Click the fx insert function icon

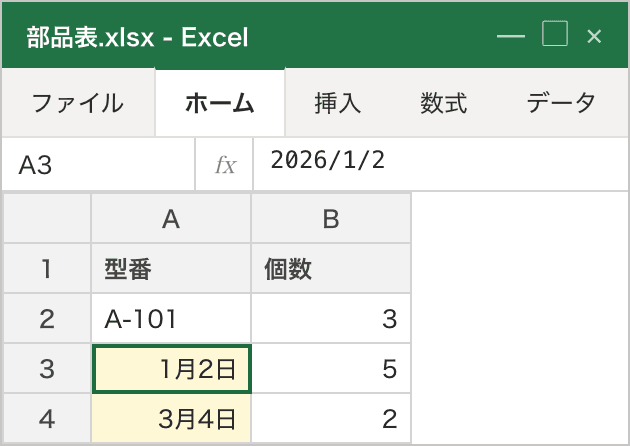click(225, 164)
